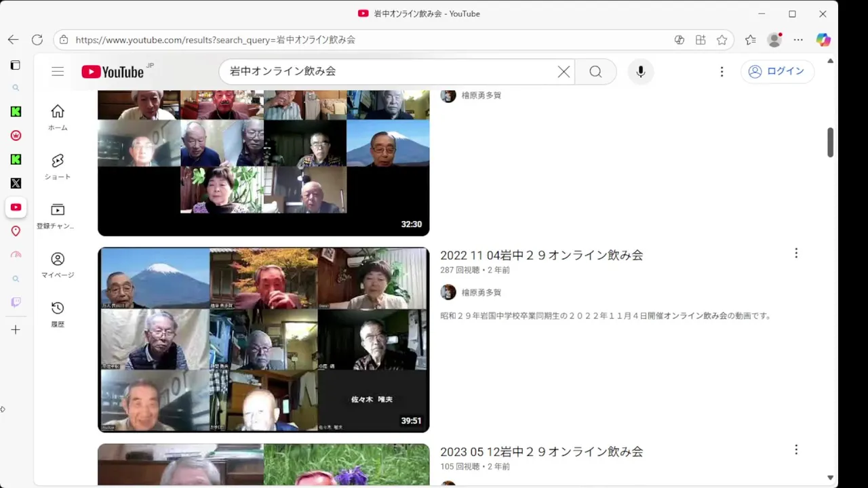Open options menu for the 2022 11 04 video
The image size is (868, 488).
point(796,253)
